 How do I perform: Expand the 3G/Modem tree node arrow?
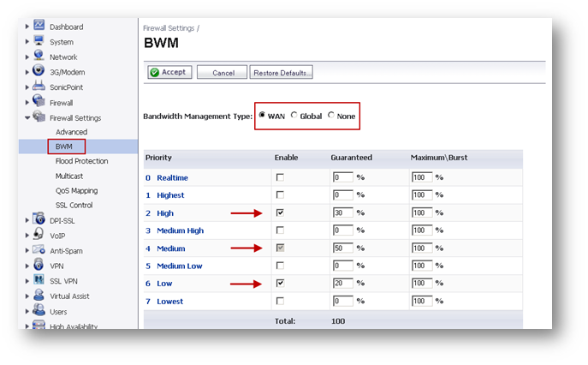tap(27, 72)
